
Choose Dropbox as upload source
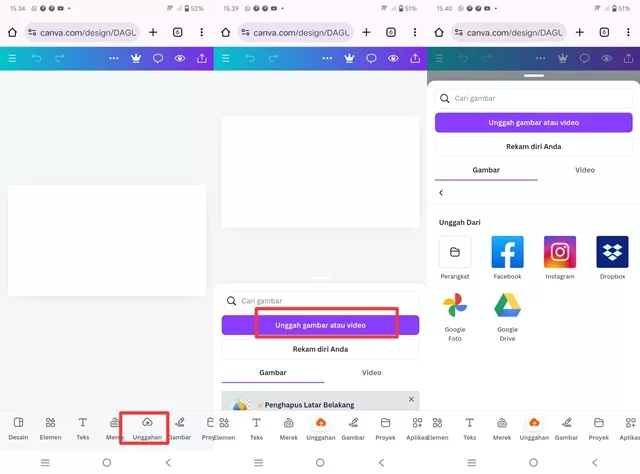(x=612, y=258)
